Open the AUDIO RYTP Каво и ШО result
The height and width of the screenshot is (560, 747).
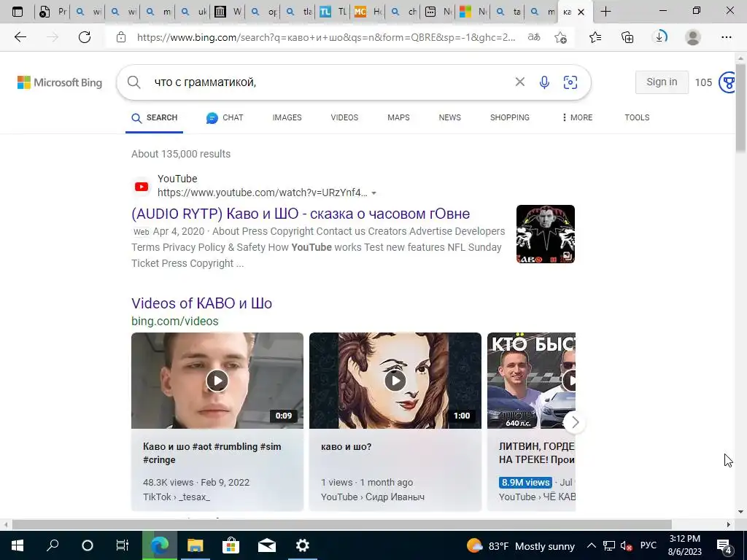(x=301, y=214)
